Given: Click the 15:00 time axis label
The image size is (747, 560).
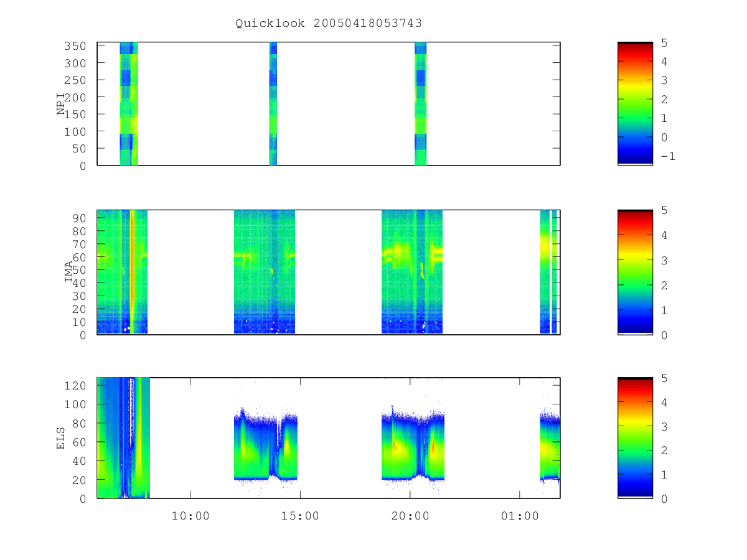Looking at the screenshot, I should 301,516.
